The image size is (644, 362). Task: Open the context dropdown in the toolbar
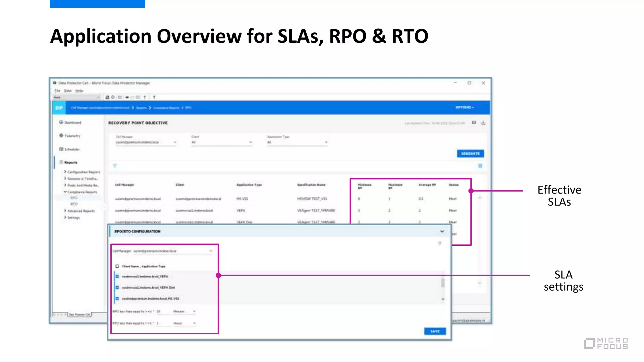click(76, 97)
